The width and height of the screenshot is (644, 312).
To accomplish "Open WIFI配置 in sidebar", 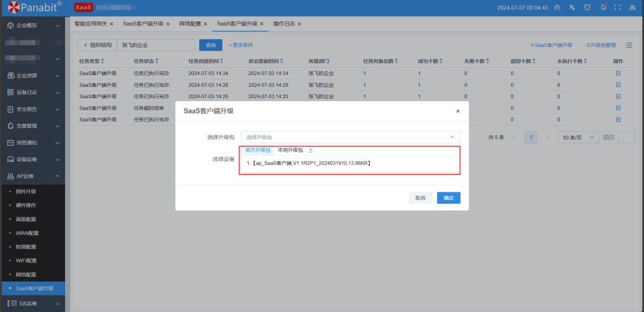I will click(26, 260).
